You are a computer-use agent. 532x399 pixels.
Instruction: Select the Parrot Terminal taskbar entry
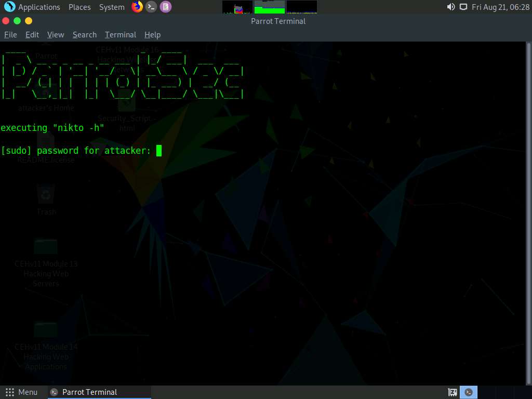[x=99, y=392]
